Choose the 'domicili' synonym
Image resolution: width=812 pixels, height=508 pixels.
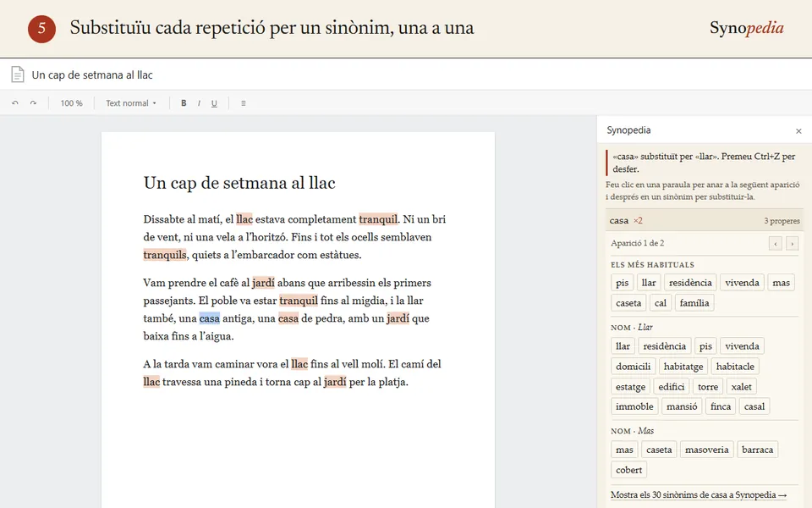point(633,367)
